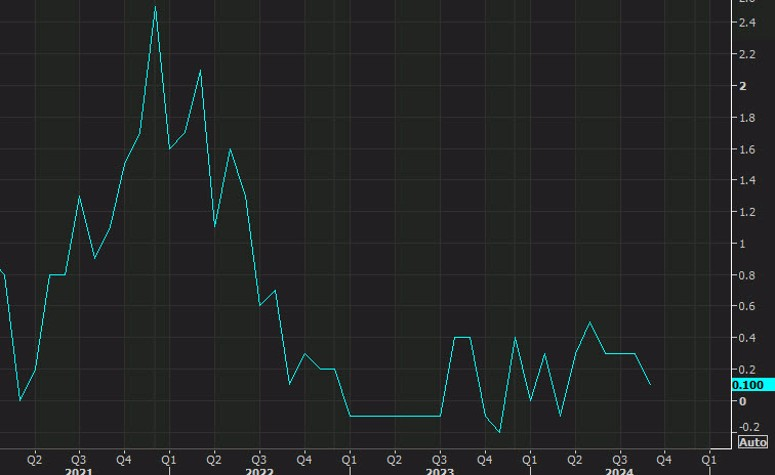The width and height of the screenshot is (775, 475).
Task: Click the 1.4 y-axis label
Action: point(747,180)
